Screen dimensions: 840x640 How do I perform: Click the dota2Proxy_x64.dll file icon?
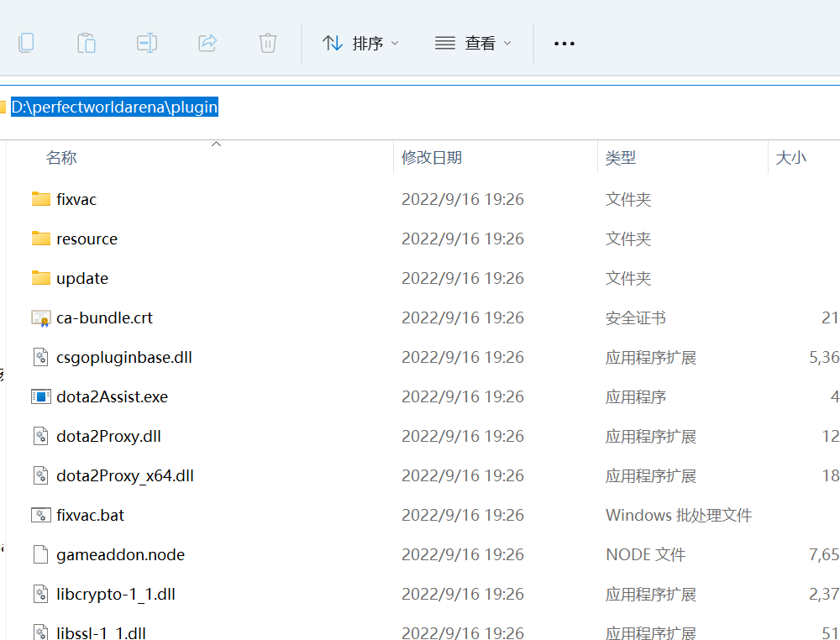(x=40, y=475)
